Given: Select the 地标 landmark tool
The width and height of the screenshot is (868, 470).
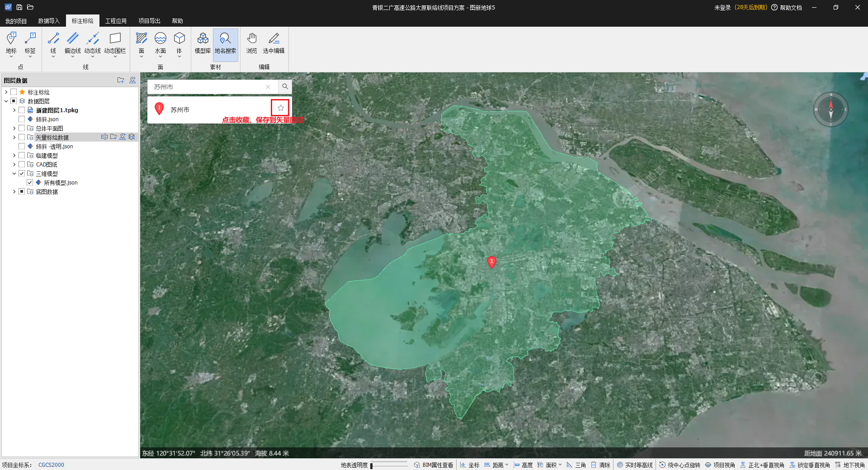Looking at the screenshot, I should [11, 43].
